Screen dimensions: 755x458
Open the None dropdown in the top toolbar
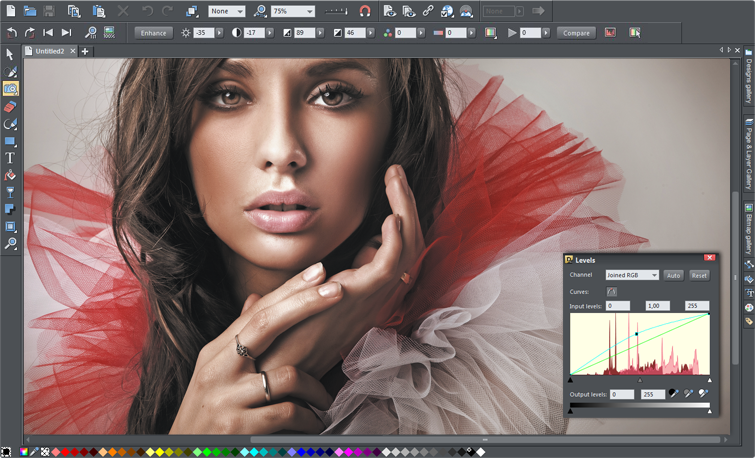[227, 11]
